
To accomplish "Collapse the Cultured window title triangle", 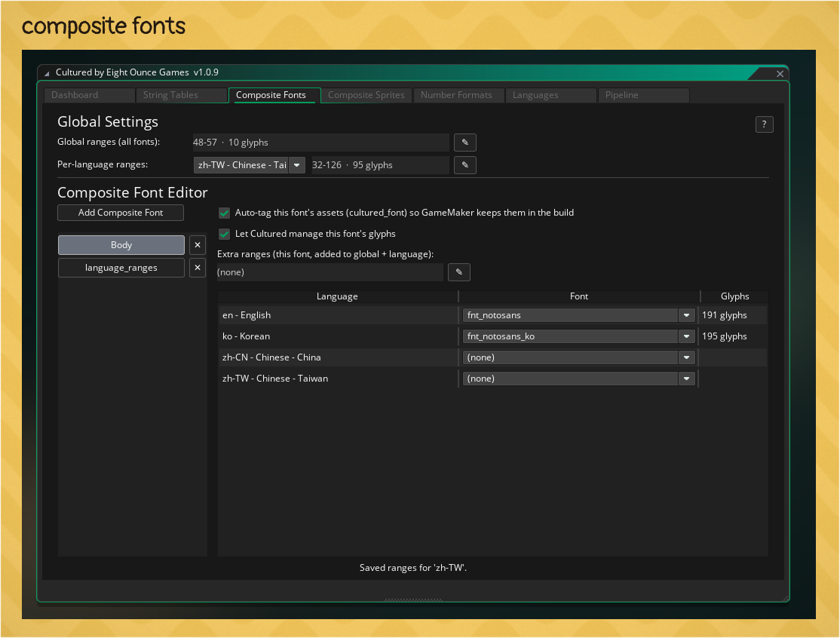I will [47, 73].
